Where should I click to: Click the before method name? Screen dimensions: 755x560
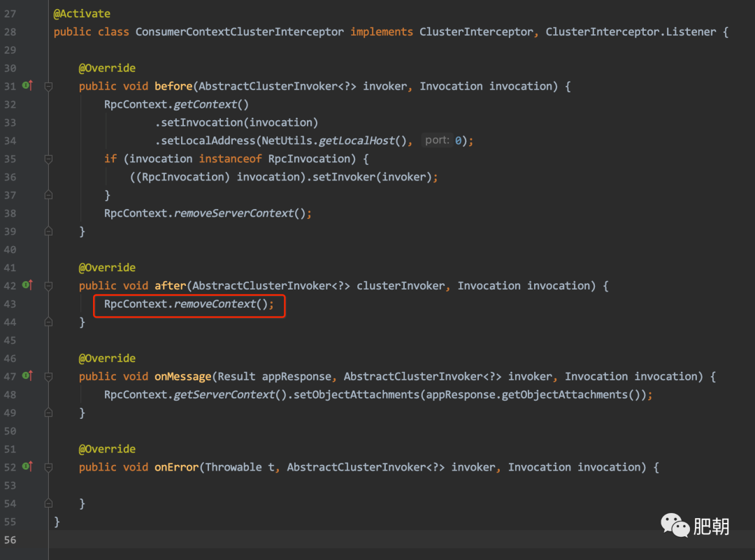[x=173, y=86]
